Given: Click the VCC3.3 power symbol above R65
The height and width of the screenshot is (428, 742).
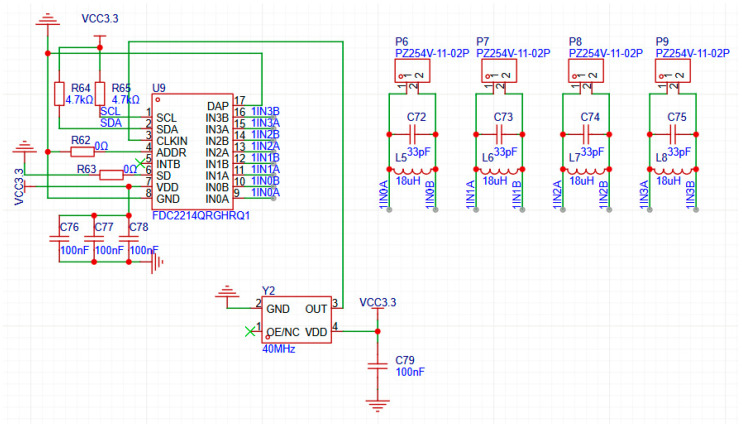Looking at the screenshot, I should click(99, 40).
